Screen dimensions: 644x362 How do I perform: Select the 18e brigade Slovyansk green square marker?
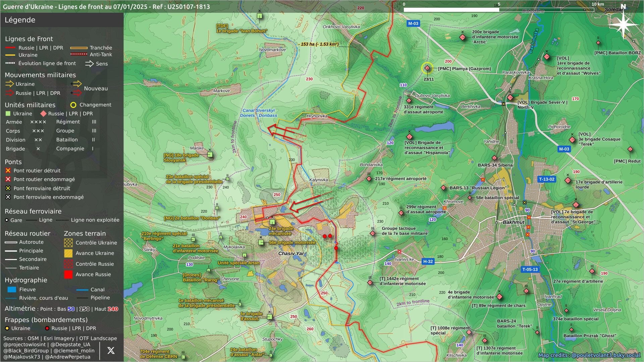pyautogui.click(x=210, y=155)
